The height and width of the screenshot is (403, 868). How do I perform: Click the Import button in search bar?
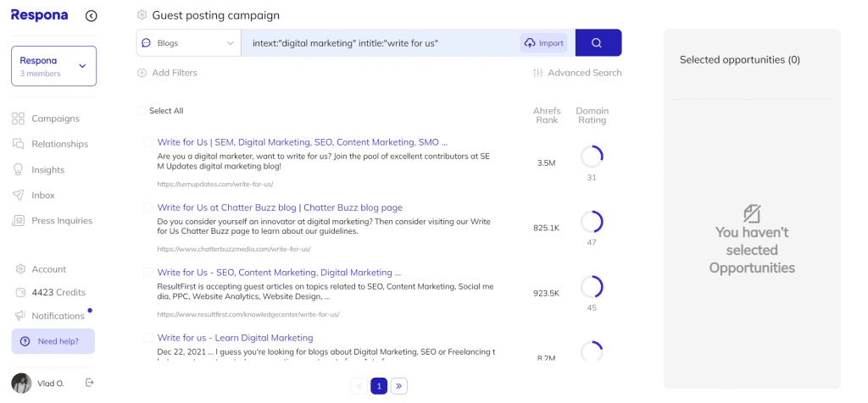click(543, 42)
